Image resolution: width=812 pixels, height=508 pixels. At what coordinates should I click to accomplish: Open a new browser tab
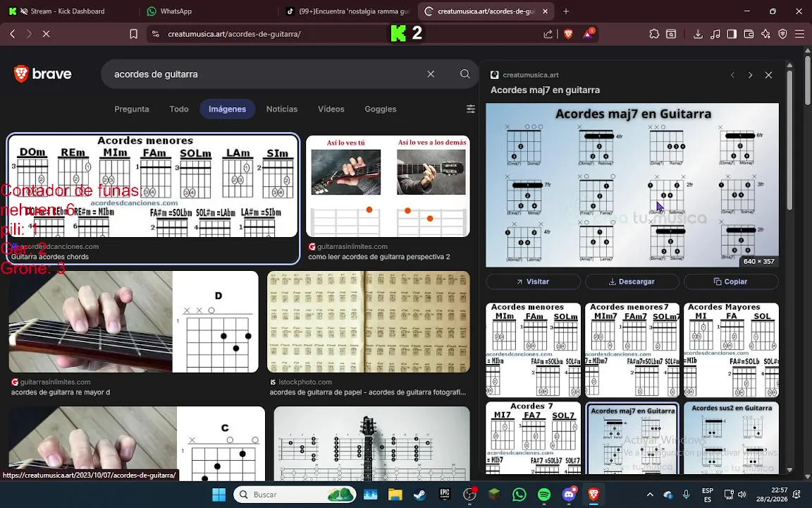point(566,11)
